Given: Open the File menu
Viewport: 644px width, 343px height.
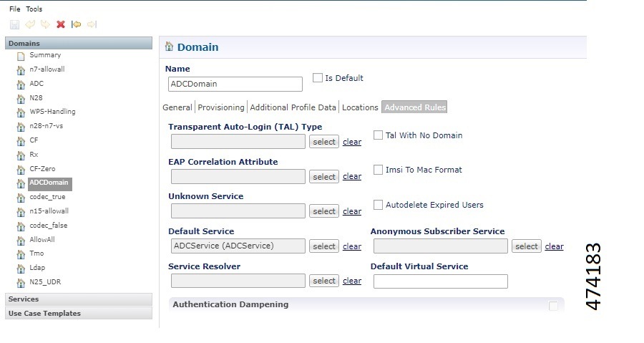Looking at the screenshot, I should [14, 9].
